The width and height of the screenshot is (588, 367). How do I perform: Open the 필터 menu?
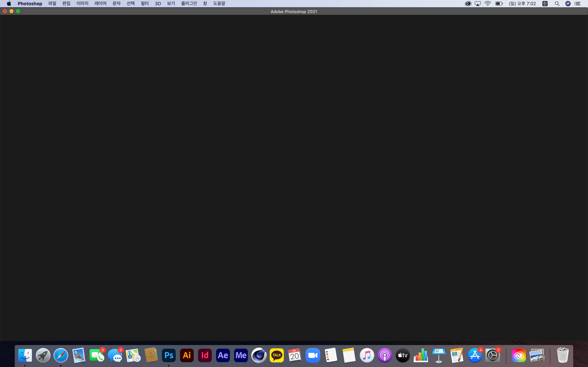coord(145,4)
